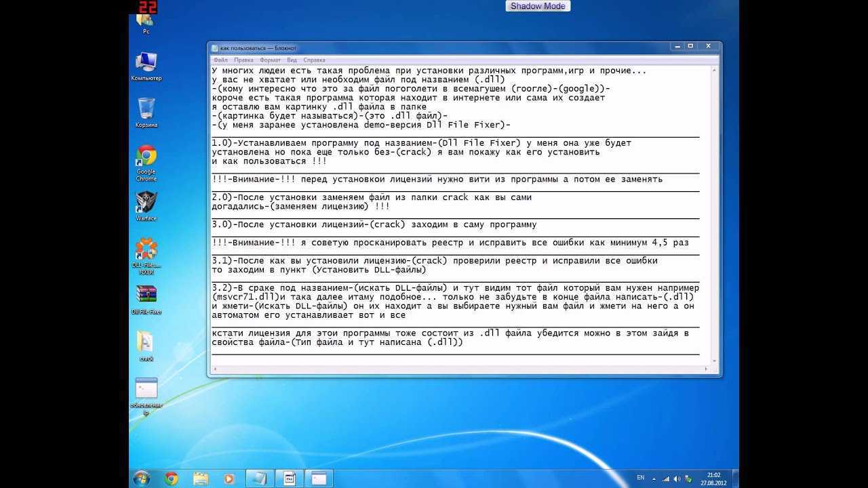The image size is (868, 488).
Task: Select the обновление ip batch file icon
Action: tap(146, 396)
